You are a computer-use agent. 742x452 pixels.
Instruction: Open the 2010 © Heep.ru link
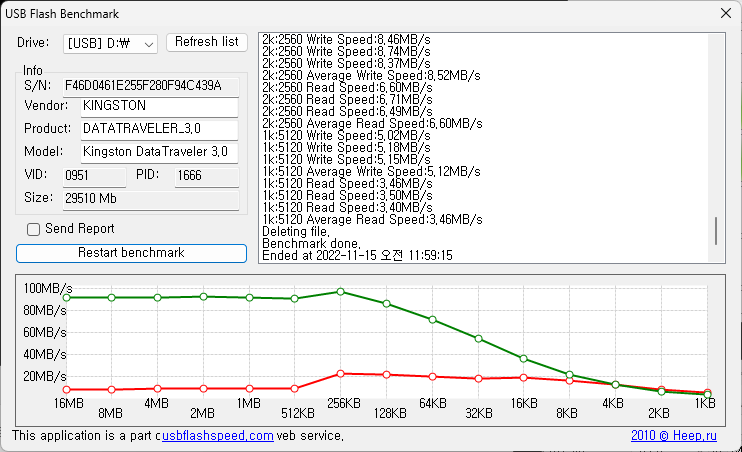(x=674, y=435)
